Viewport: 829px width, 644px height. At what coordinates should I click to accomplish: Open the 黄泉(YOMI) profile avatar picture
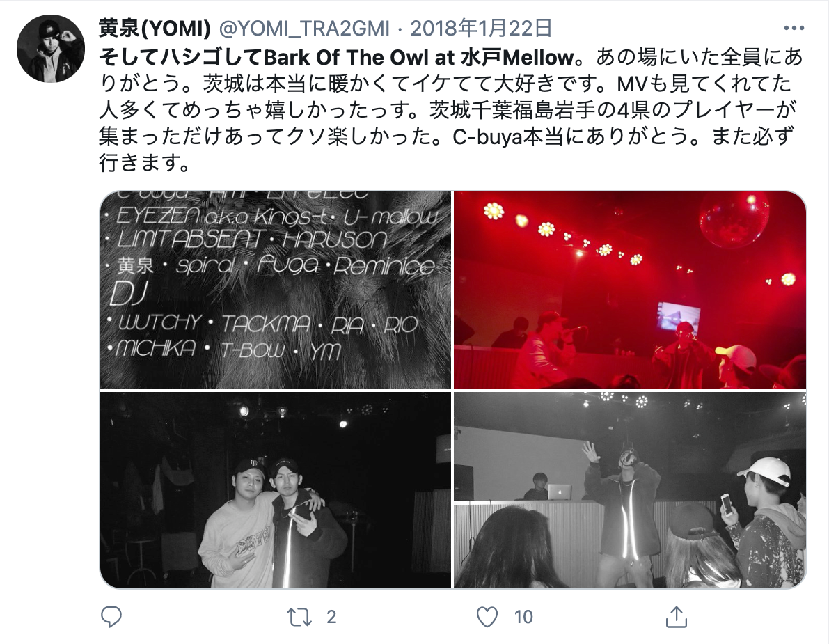tap(51, 49)
